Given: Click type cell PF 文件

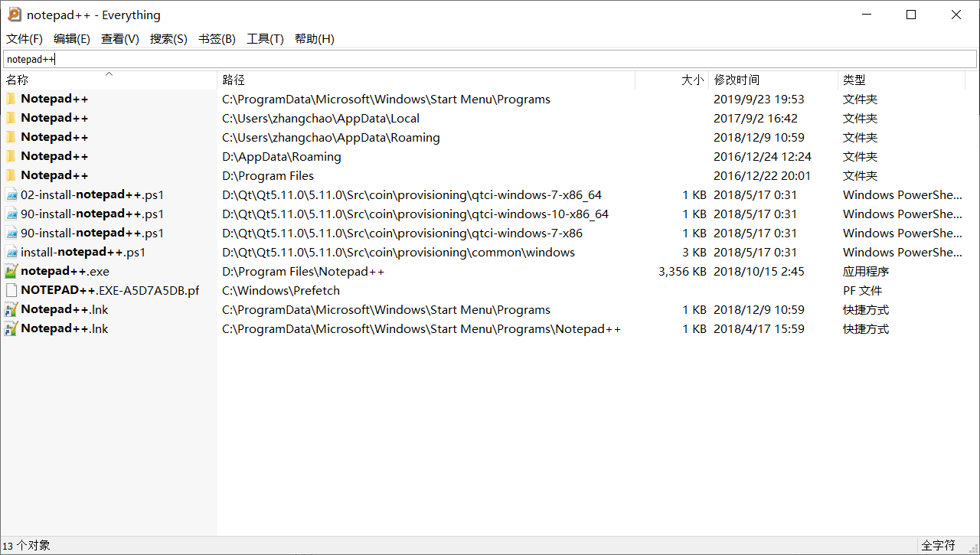Looking at the screenshot, I should (x=863, y=290).
